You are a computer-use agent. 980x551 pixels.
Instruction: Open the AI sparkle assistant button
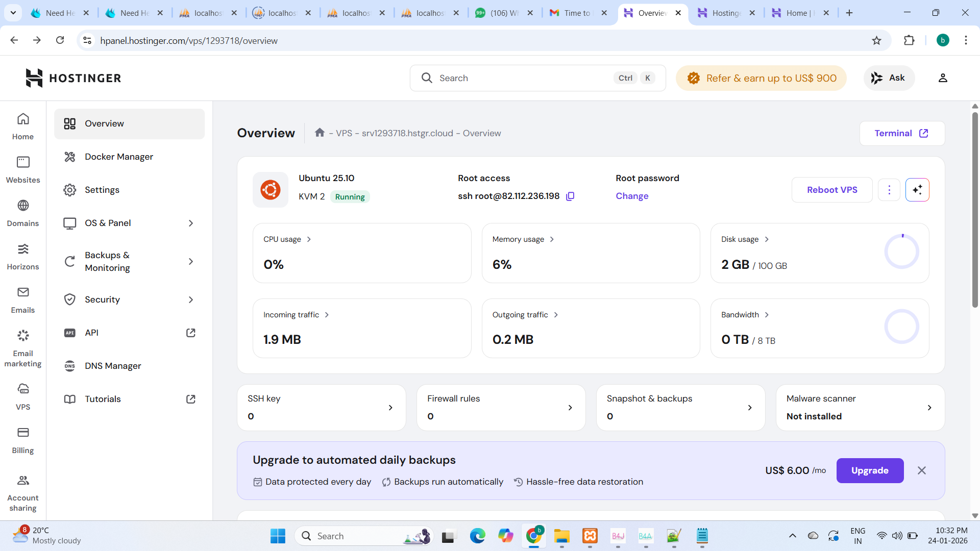click(x=917, y=190)
